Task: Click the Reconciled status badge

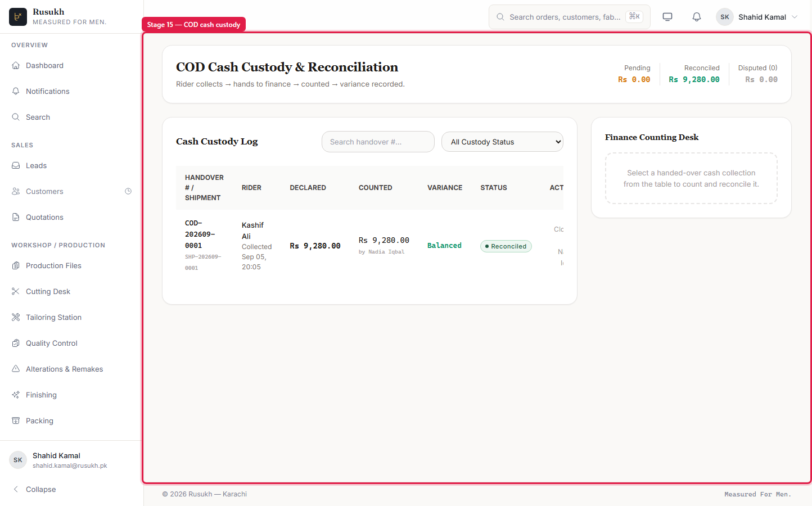Action: click(506, 246)
